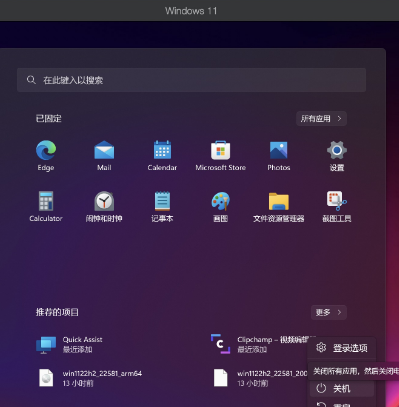Open the Calculator app

[46, 206]
